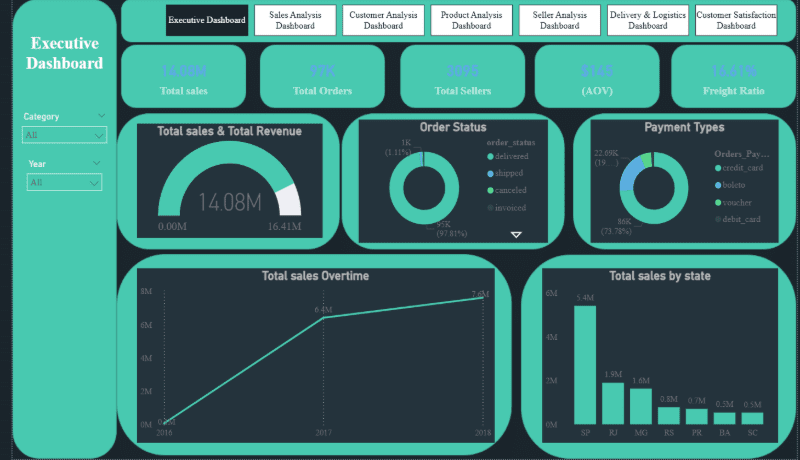Open the Year All dropdown box
This screenshot has height=460, width=800.
pyautogui.click(x=64, y=182)
